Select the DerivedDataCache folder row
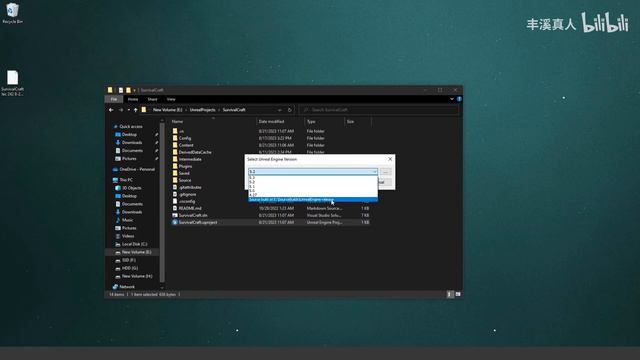The width and height of the screenshot is (640, 360). pos(271,152)
